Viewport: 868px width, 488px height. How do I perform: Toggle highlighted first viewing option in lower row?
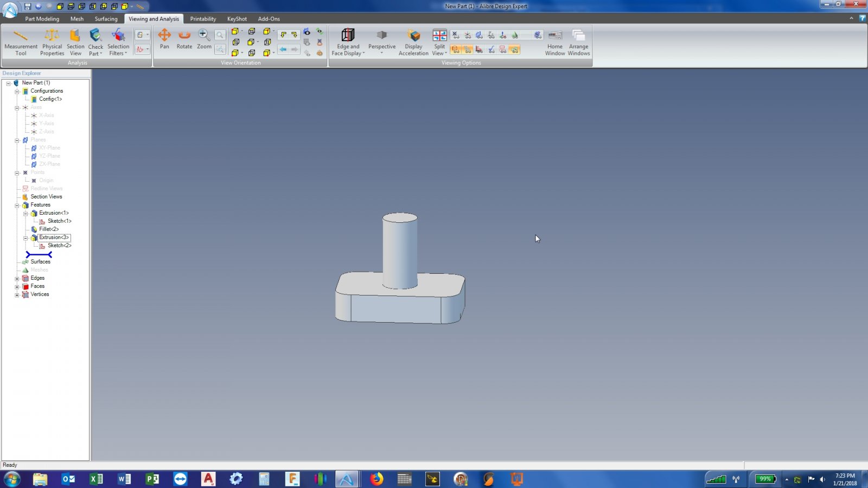pyautogui.click(x=456, y=49)
